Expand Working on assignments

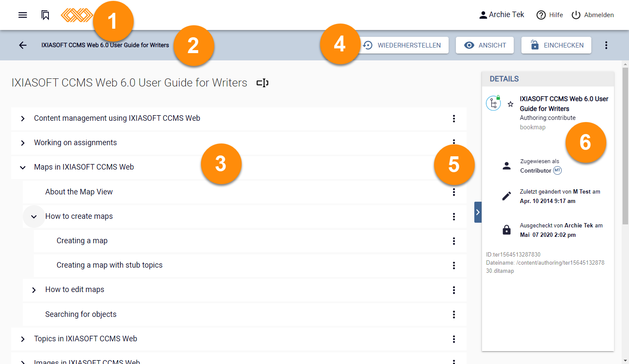(23, 143)
